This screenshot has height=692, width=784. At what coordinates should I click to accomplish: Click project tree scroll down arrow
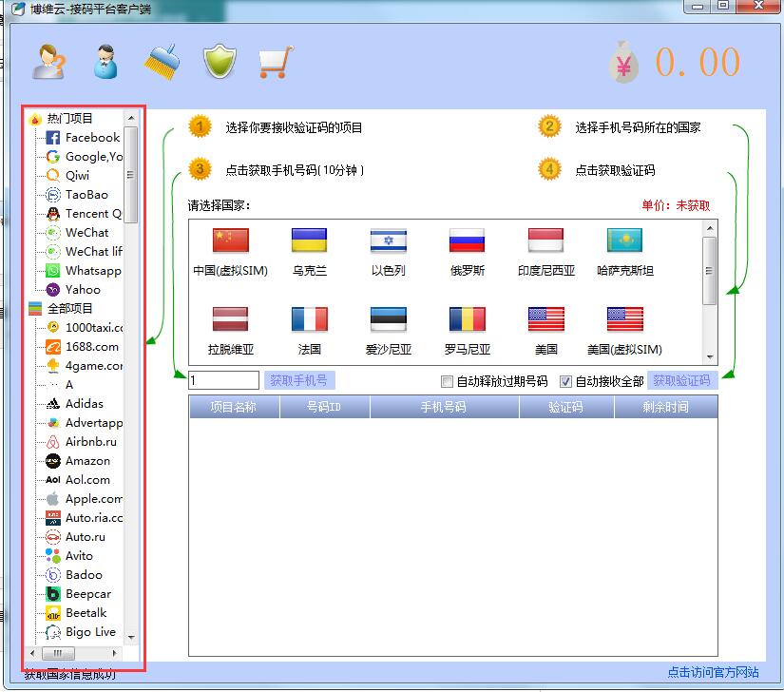coord(131,638)
